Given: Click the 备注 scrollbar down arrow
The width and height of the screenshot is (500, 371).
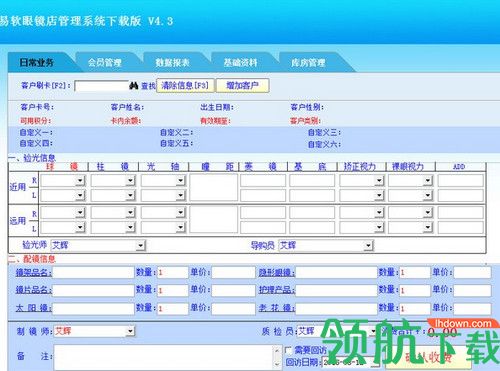Looking at the screenshot, I should coord(277,364).
